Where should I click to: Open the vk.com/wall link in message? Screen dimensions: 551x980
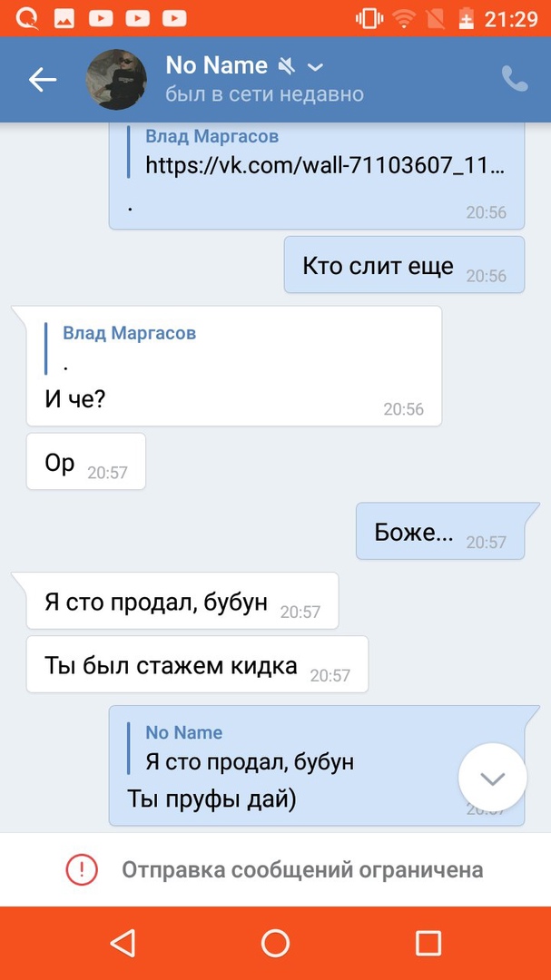coord(324,166)
